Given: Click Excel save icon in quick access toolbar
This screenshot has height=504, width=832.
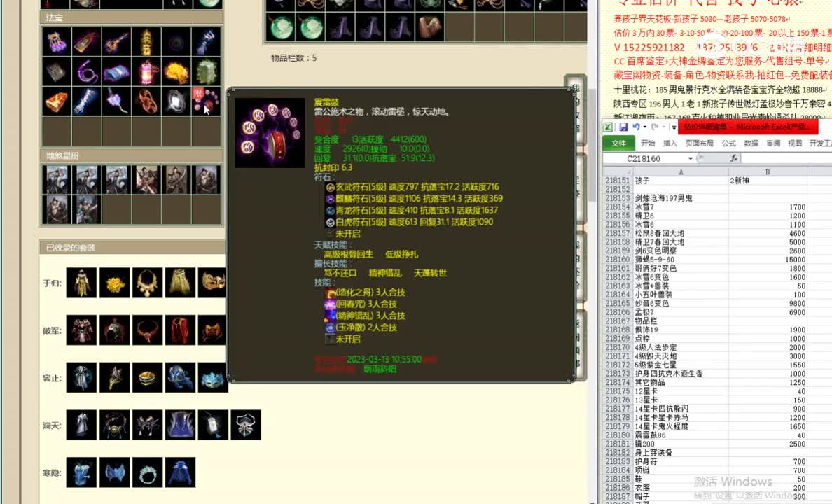Looking at the screenshot, I should (x=623, y=127).
